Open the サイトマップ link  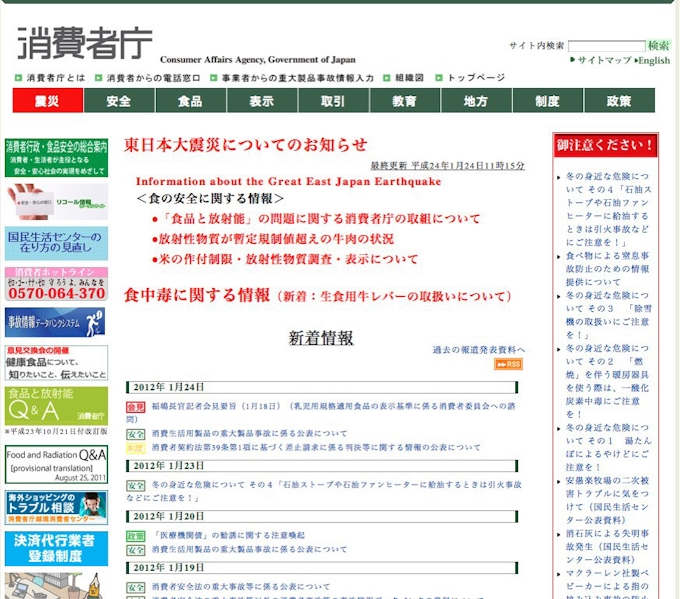(x=604, y=60)
